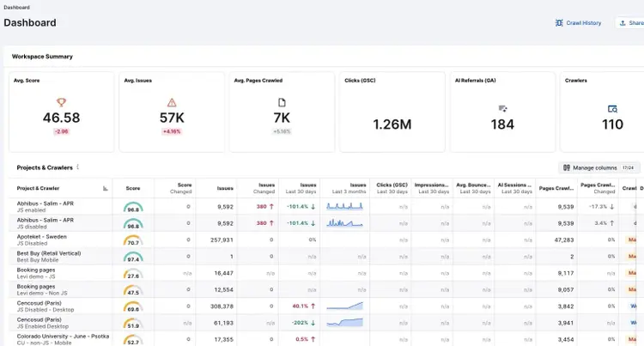Open Apoteket - Sweden project
Image resolution: width=644 pixels, height=346 pixels.
tap(41, 240)
